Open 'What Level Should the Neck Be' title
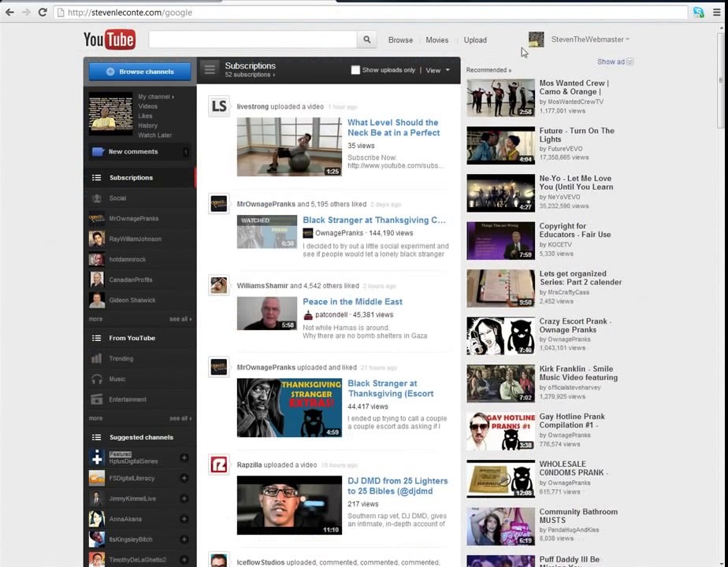 (393, 128)
